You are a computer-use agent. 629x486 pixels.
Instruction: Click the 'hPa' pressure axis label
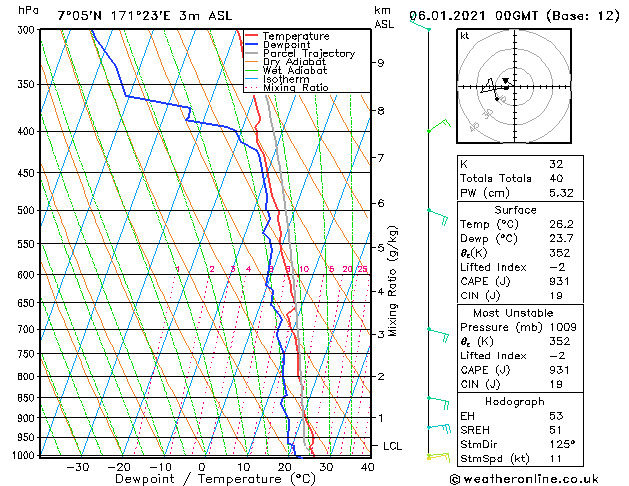28,10
